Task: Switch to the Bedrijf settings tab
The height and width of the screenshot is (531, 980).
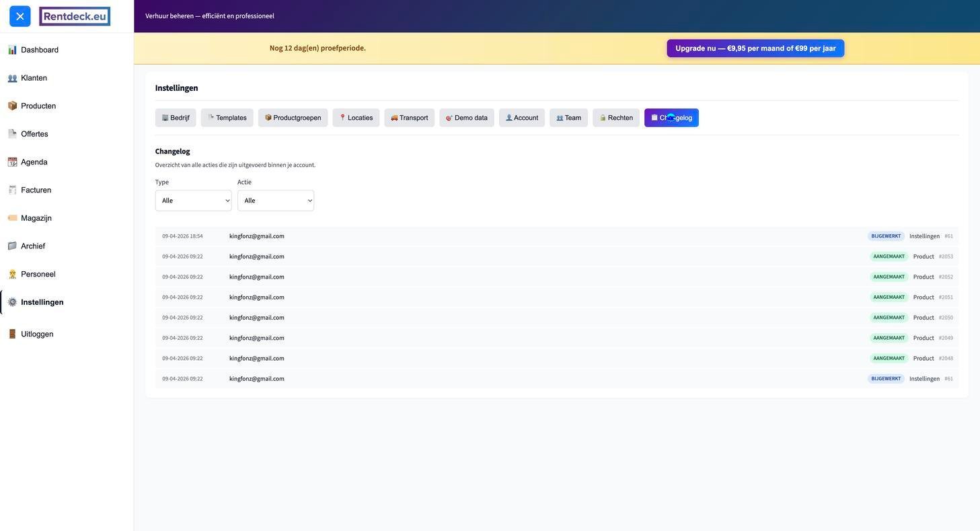Action: click(176, 118)
